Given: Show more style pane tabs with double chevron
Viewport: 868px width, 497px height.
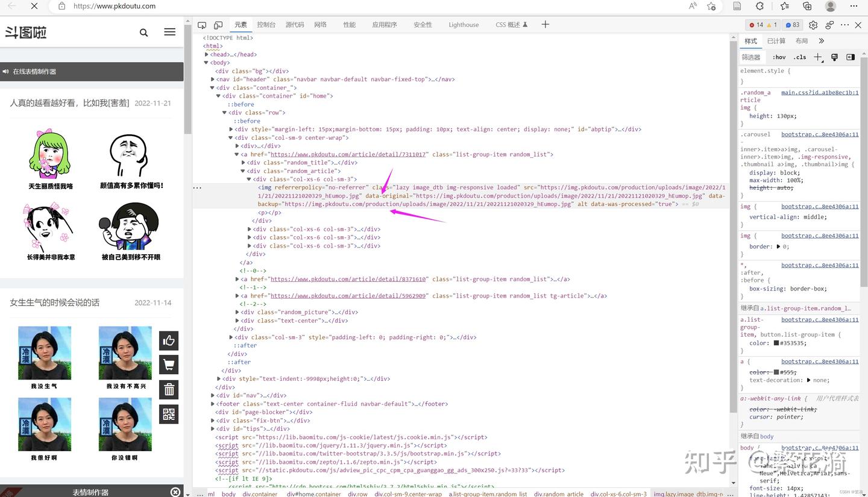Looking at the screenshot, I should [821, 41].
